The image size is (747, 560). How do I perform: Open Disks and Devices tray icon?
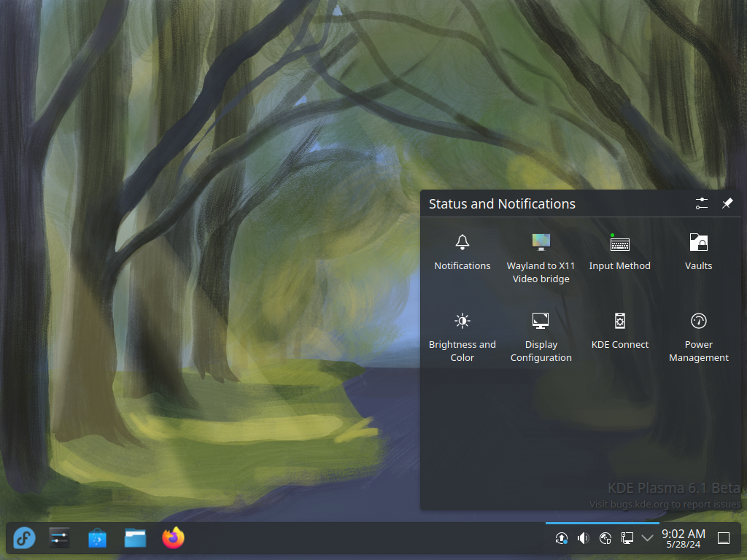click(x=605, y=538)
